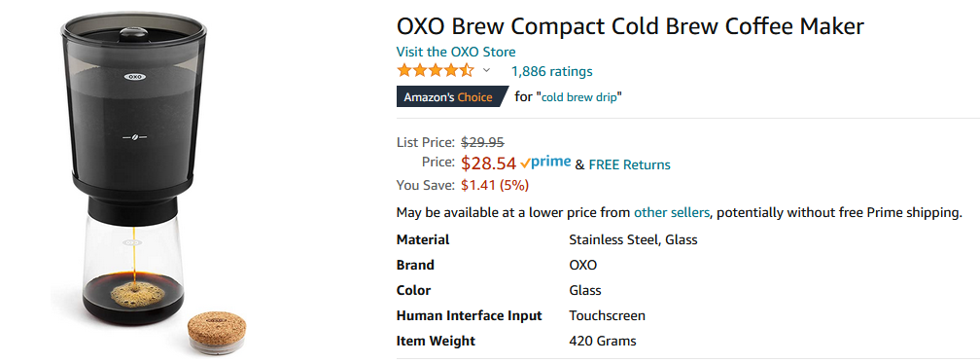
Task: Open the FREE Returns link
Action: (629, 164)
